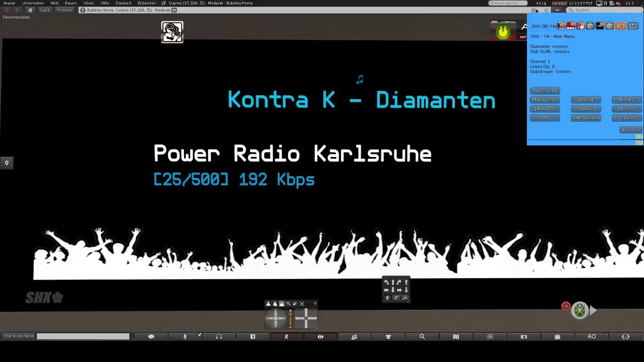Adjust the camera zoom slider
The width and height of the screenshot is (644, 362).
pyautogui.click(x=290, y=318)
